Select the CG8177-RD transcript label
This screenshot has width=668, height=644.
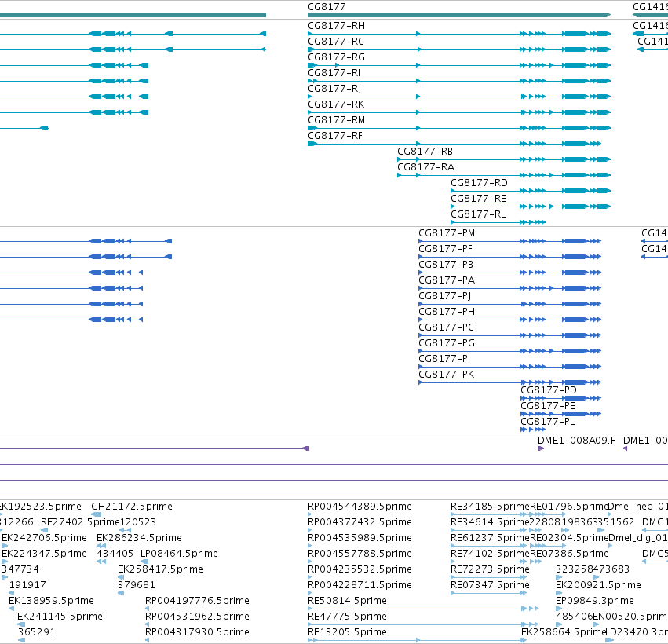click(480, 183)
